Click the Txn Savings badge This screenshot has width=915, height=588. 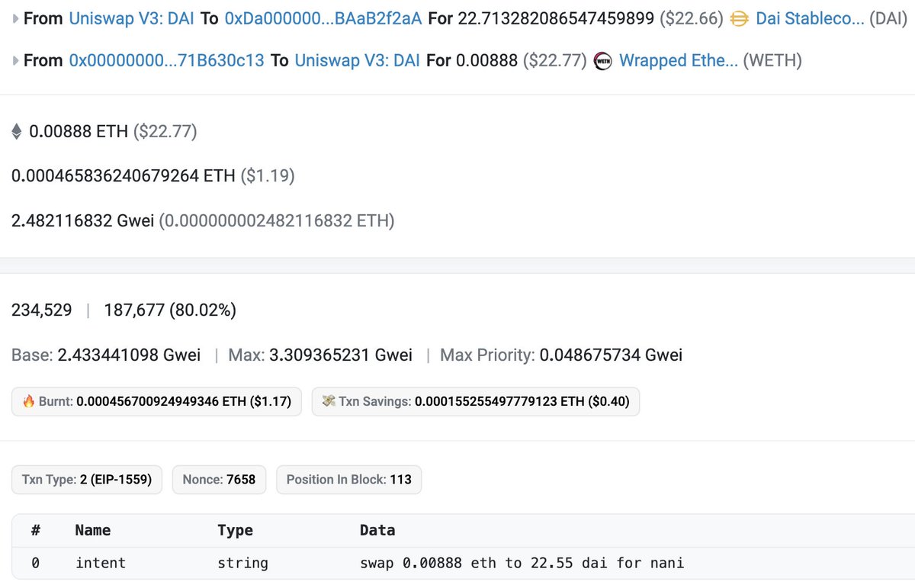pos(476,401)
